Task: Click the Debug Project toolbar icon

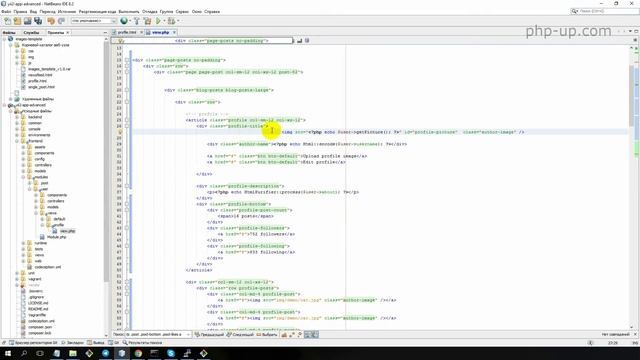Action: [171, 21]
